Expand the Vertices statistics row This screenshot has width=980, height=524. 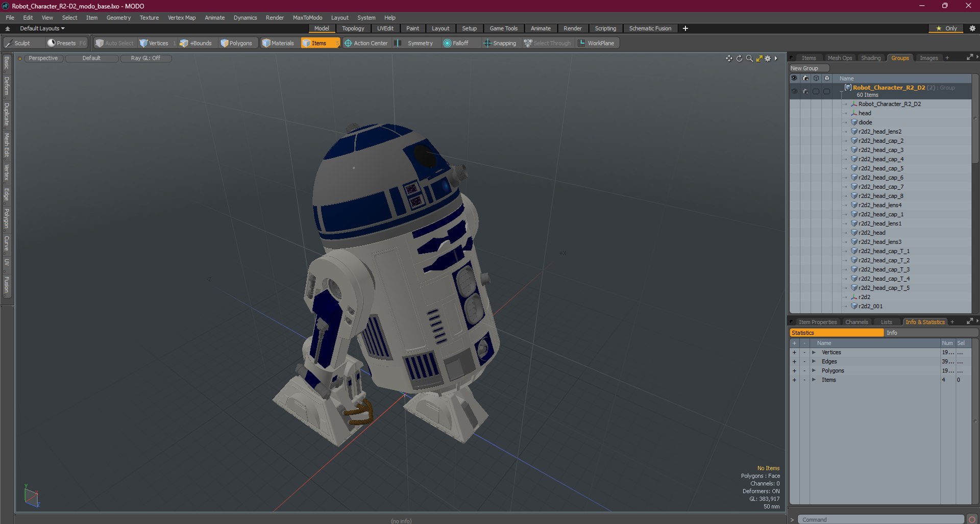pos(814,353)
